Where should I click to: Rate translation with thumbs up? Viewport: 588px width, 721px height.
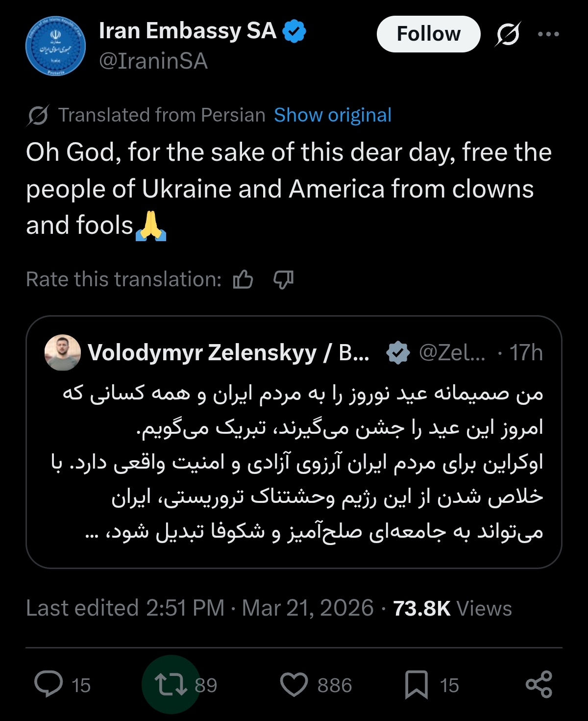pyautogui.click(x=243, y=280)
